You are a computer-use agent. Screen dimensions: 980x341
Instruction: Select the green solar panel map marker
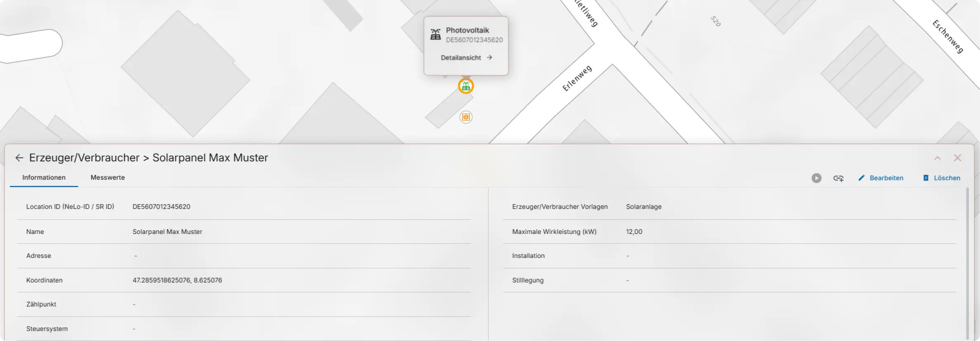(x=466, y=86)
